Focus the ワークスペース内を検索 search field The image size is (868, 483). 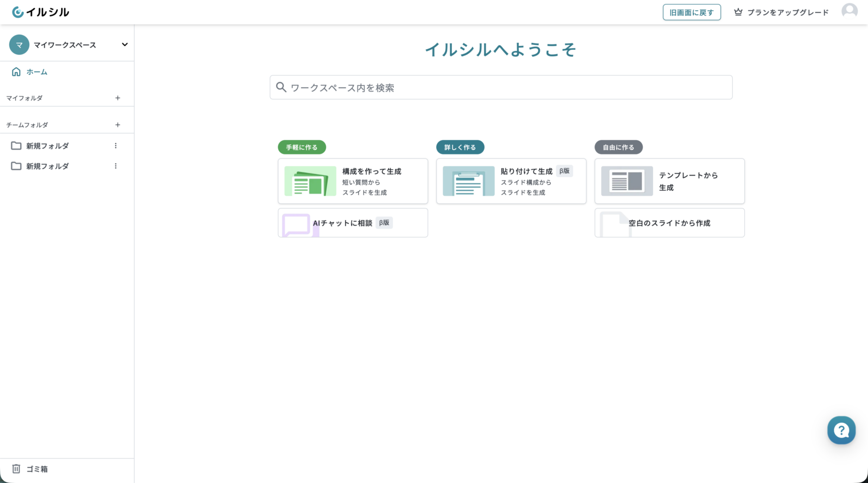pos(501,87)
